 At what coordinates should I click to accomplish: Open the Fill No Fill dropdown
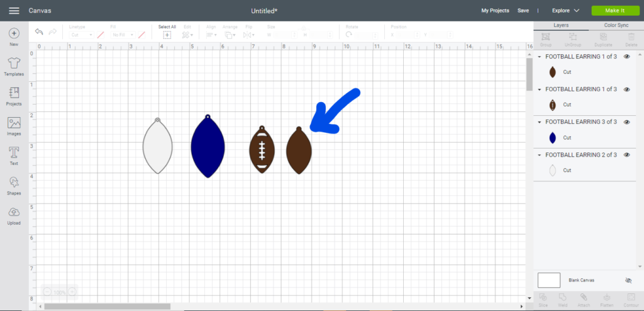pos(123,35)
